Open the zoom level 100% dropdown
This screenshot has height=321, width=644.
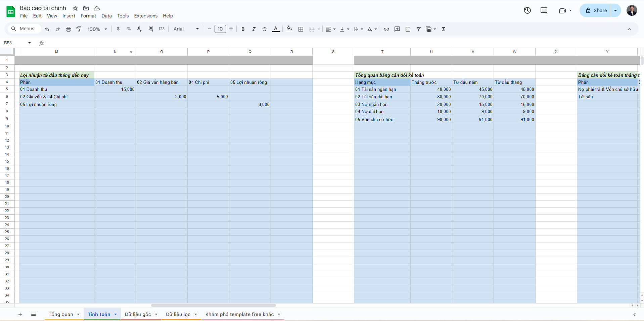97,29
